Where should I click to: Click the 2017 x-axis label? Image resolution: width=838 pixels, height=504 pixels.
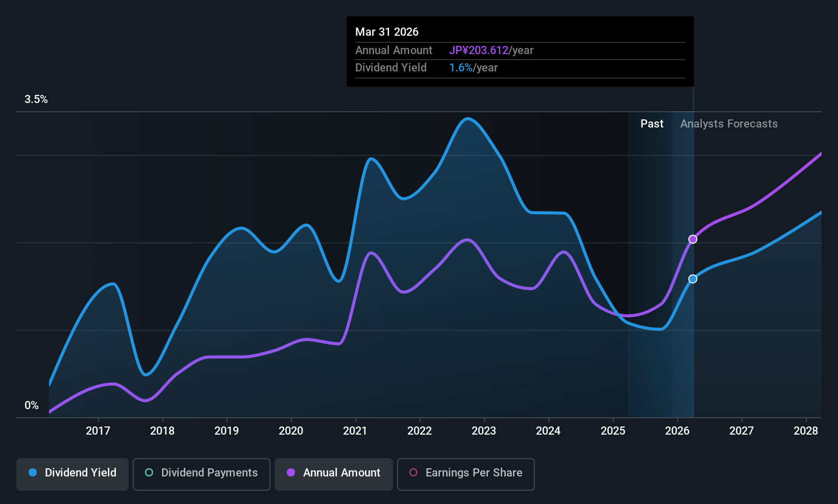point(98,431)
